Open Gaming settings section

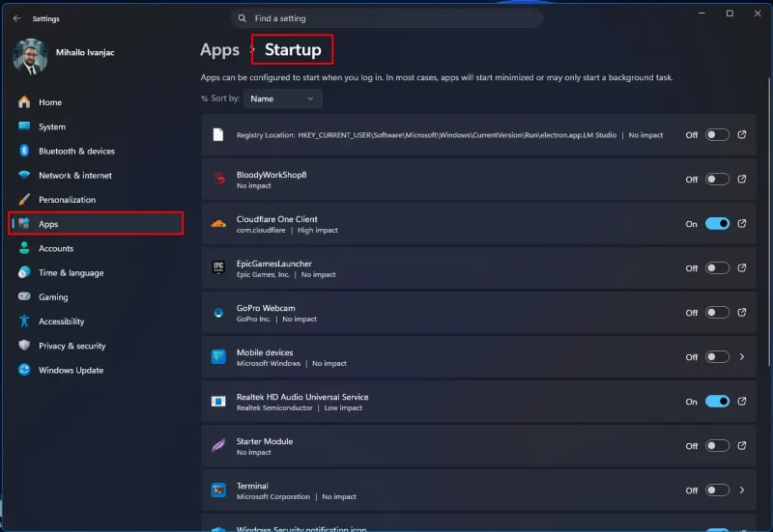(96, 296)
